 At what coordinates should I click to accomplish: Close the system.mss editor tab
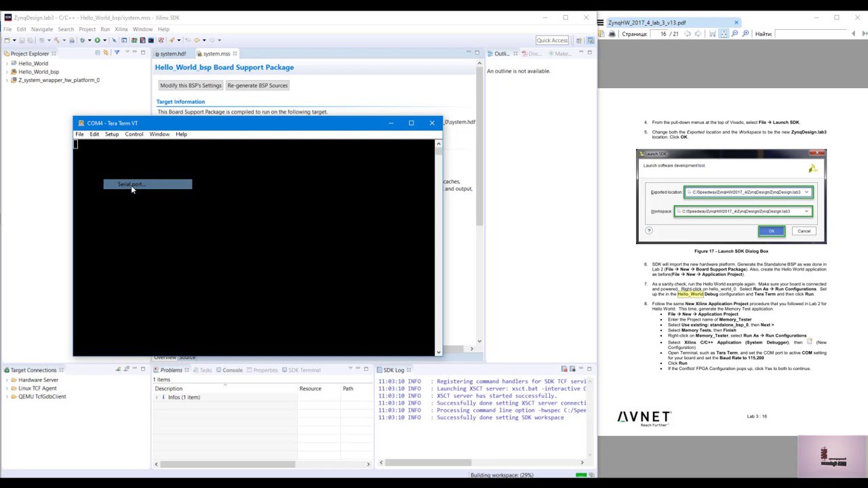(235, 54)
